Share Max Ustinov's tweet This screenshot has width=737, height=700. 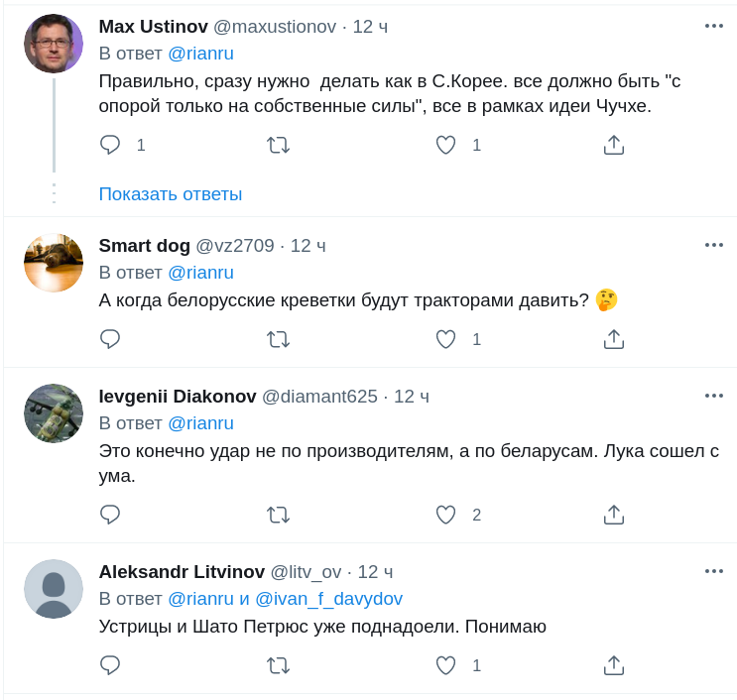pyautogui.click(x=614, y=145)
